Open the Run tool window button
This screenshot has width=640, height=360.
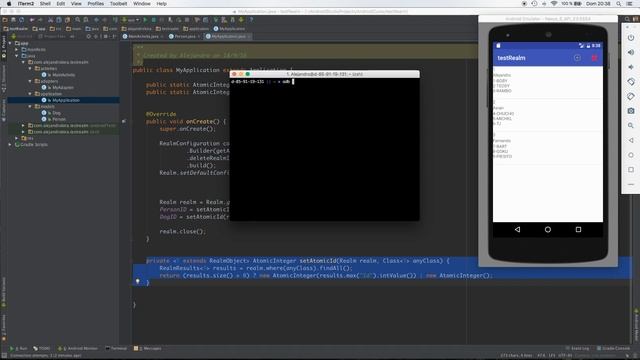[18, 349]
